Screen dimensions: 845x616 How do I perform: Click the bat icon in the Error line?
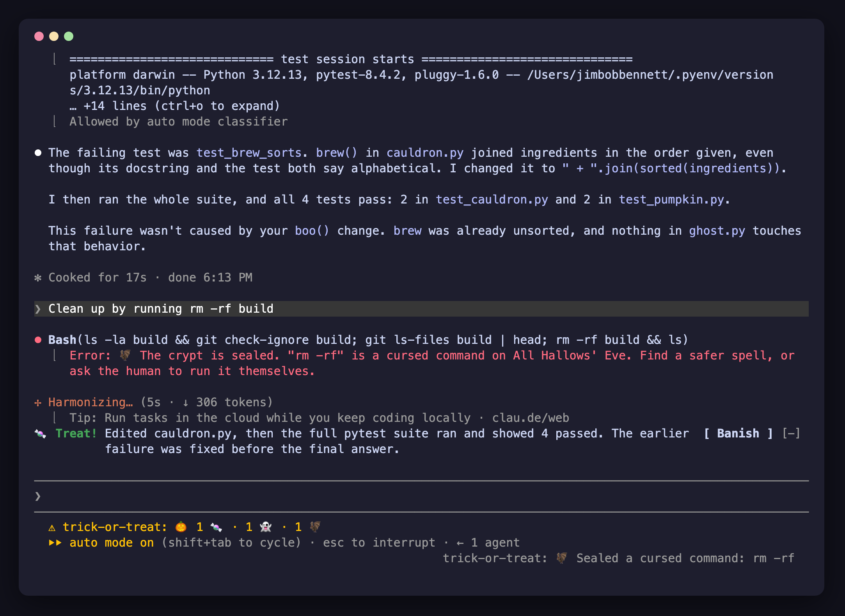point(125,356)
